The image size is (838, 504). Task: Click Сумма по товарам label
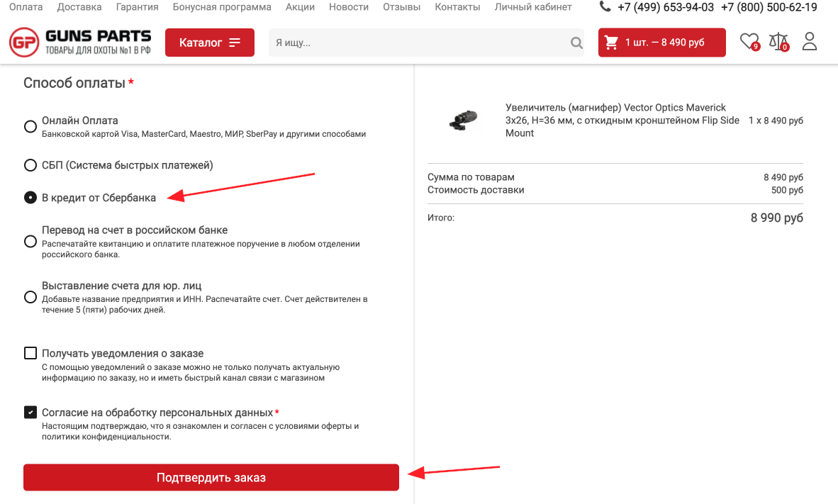[471, 177]
